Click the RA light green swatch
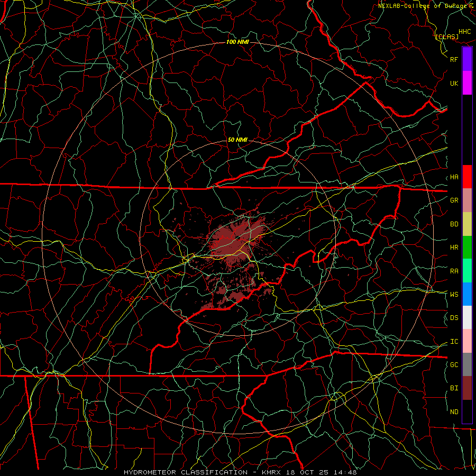The image size is (476, 476). (x=467, y=271)
